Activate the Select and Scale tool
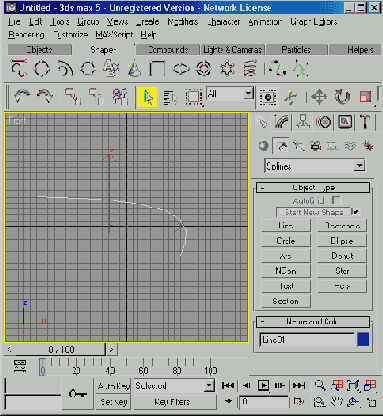Screen dimensions: 383x416 (x=366, y=97)
